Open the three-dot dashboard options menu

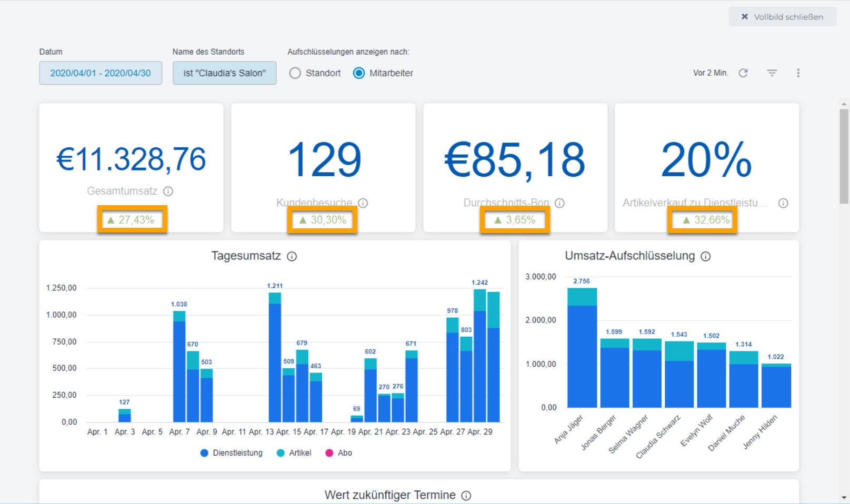click(x=798, y=73)
